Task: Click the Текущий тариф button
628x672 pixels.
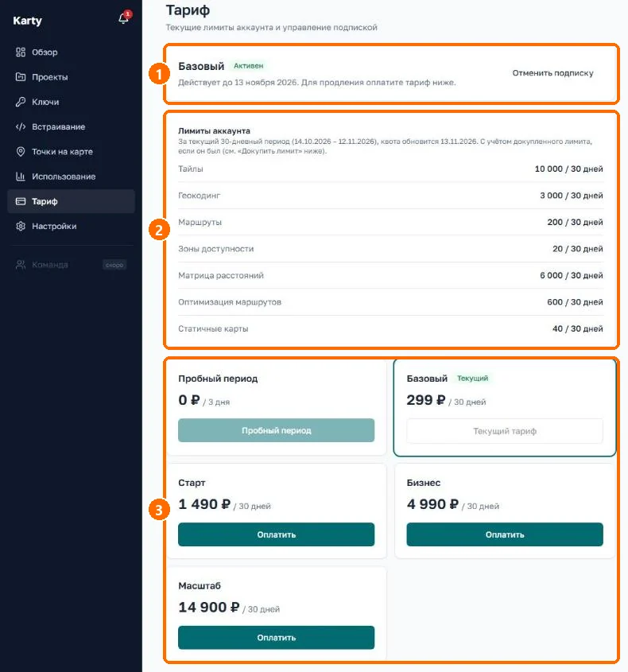Action: click(505, 431)
